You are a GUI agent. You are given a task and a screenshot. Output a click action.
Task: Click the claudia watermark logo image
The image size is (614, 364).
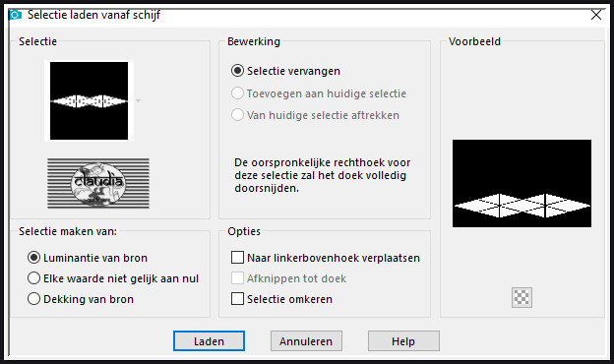(x=98, y=183)
